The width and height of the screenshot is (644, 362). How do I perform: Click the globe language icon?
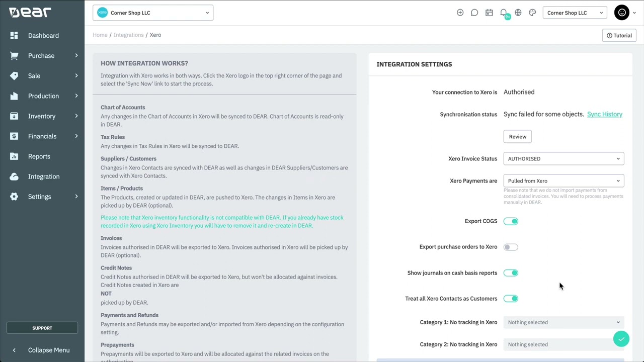coord(518,13)
